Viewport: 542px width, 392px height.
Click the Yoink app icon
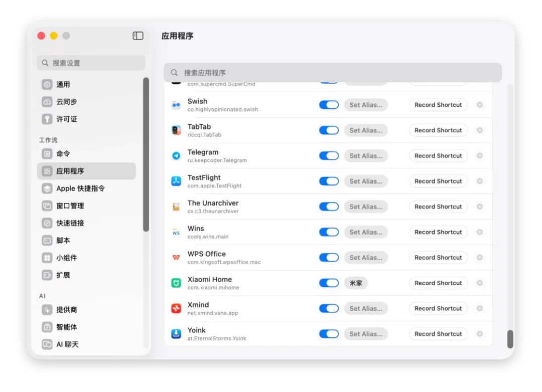[176, 334]
